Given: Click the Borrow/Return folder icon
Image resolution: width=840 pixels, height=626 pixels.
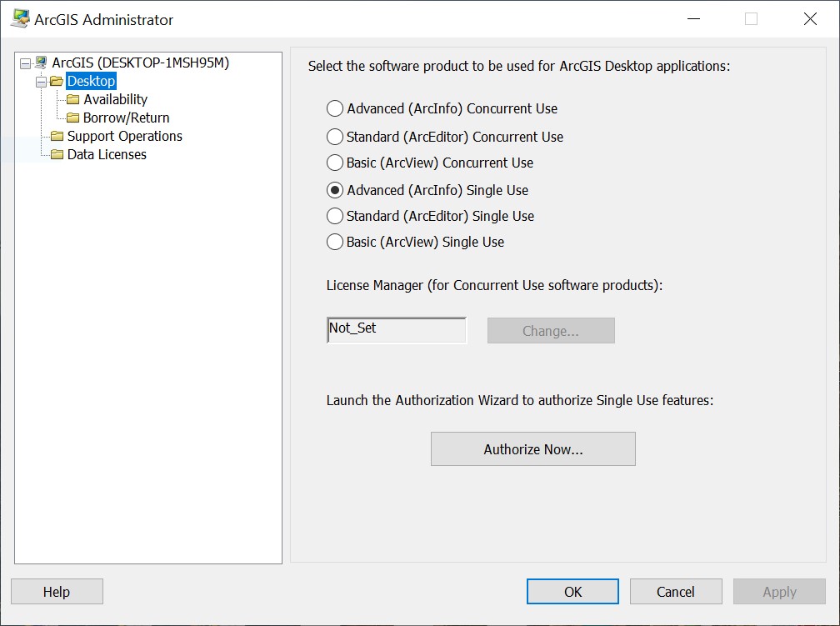Looking at the screenshot, I should click(72, 118).
